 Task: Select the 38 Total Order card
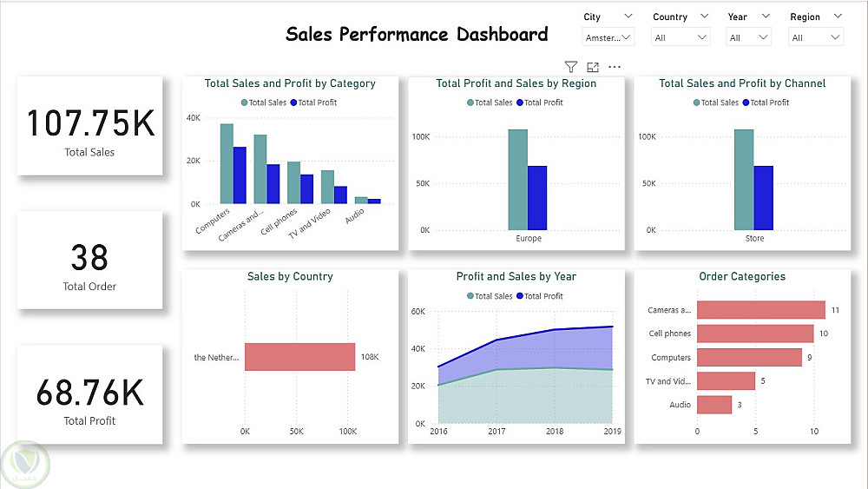point(89,260)
